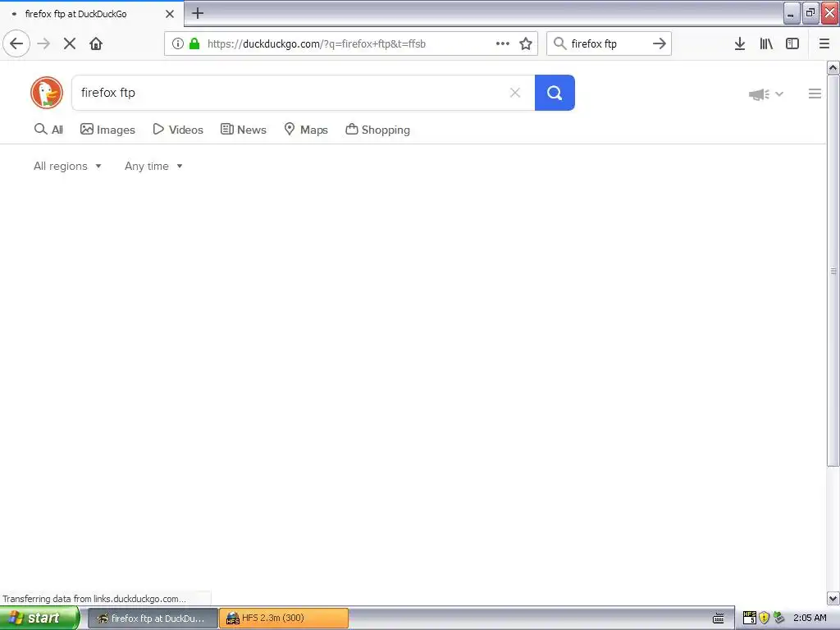The width and height of the screenshot is (840, 630).
Task: Bookmark this page with the star
Action: 526,43
